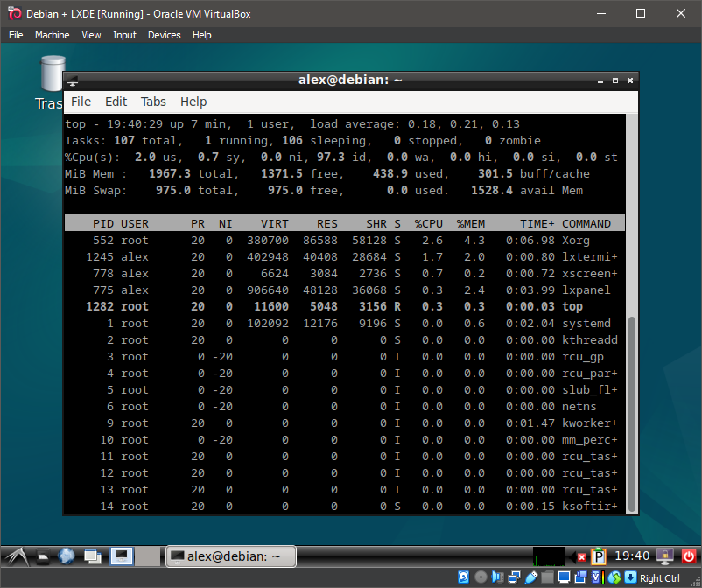Click the VirtualBox audio status icon

pos(496,577)
